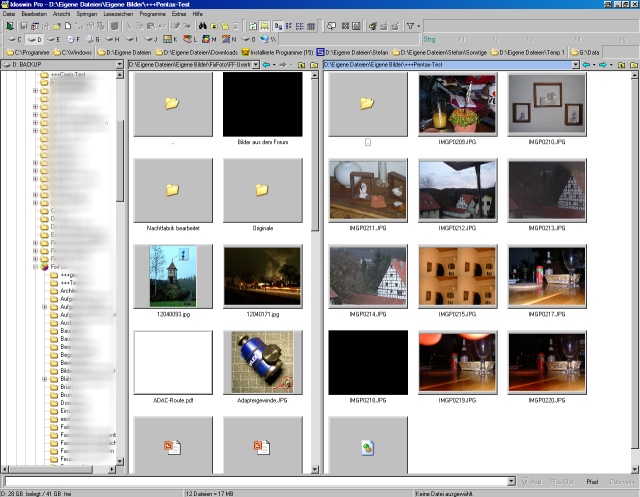Open the D: BACKUP drive dropdown
640x497 pixels.
point(119,64)
